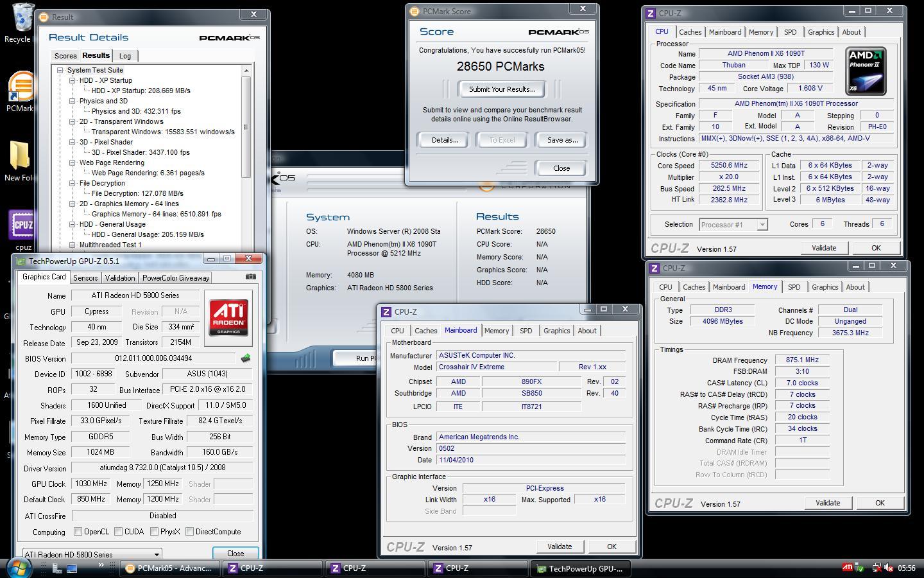The image size is (924, 578).
Task: Switch to TechPowerUp GPU-Z taskbar button
Action: pyautogui.click(x=580, y=568)
